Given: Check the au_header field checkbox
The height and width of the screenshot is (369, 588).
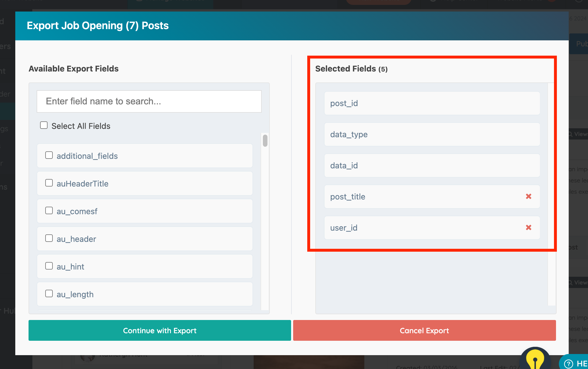Looking at the screenshot, I should tap(49, 238).
